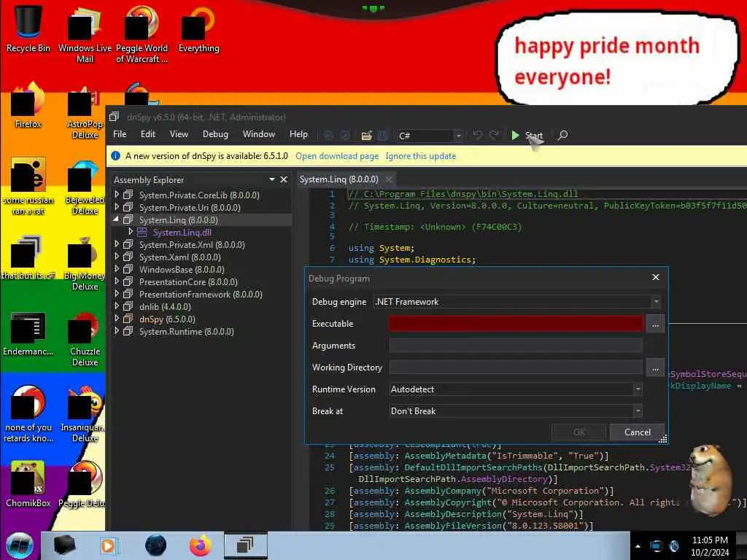Open the Debug menu
747x560 pixels.
215,134
